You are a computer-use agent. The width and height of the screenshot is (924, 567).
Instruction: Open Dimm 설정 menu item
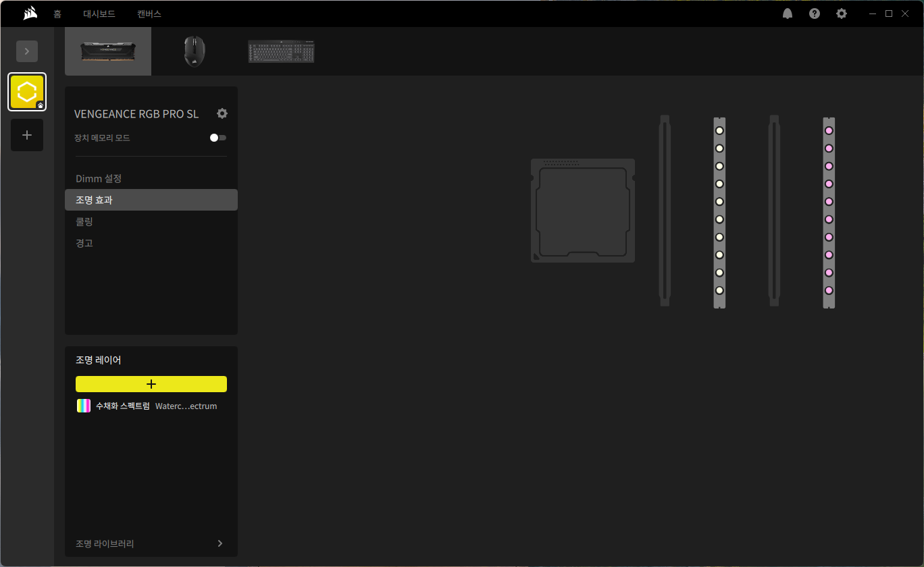(151, 179)
